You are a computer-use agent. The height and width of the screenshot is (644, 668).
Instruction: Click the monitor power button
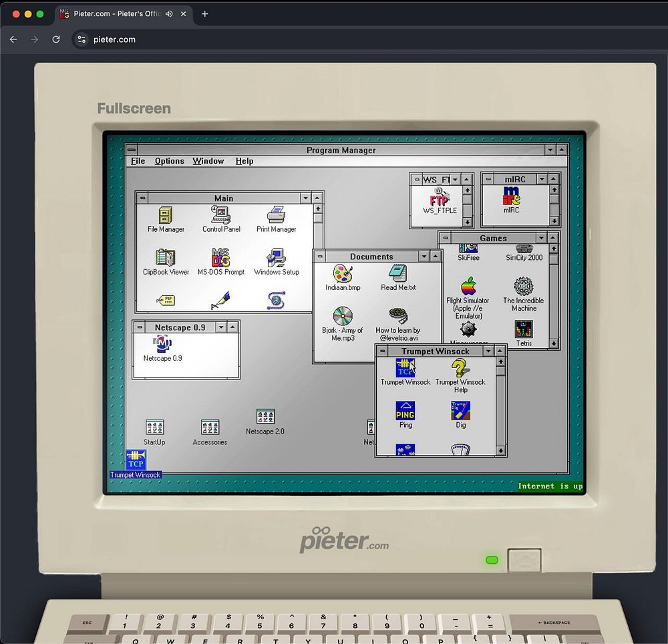tap(524, 560)
